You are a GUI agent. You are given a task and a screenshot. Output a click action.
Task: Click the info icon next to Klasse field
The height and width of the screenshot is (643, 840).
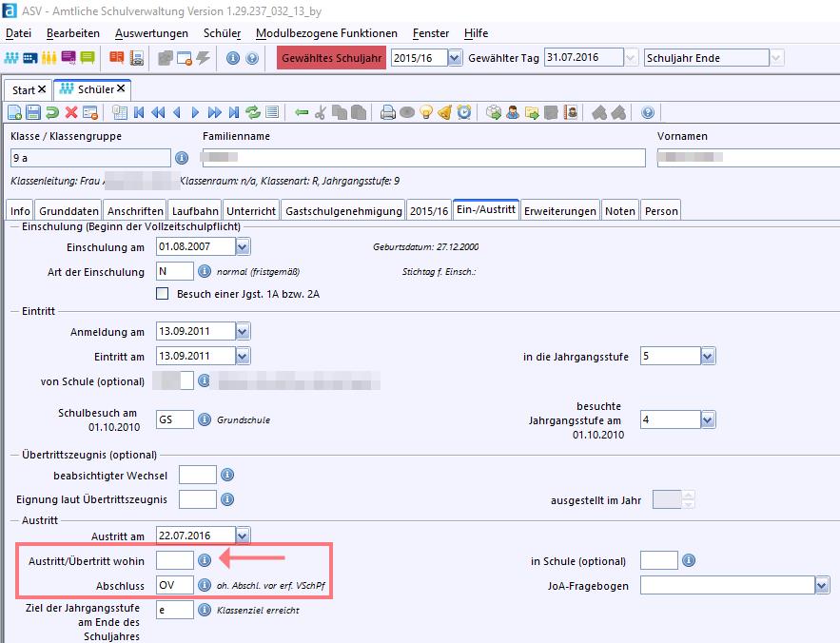click(182, 158)
